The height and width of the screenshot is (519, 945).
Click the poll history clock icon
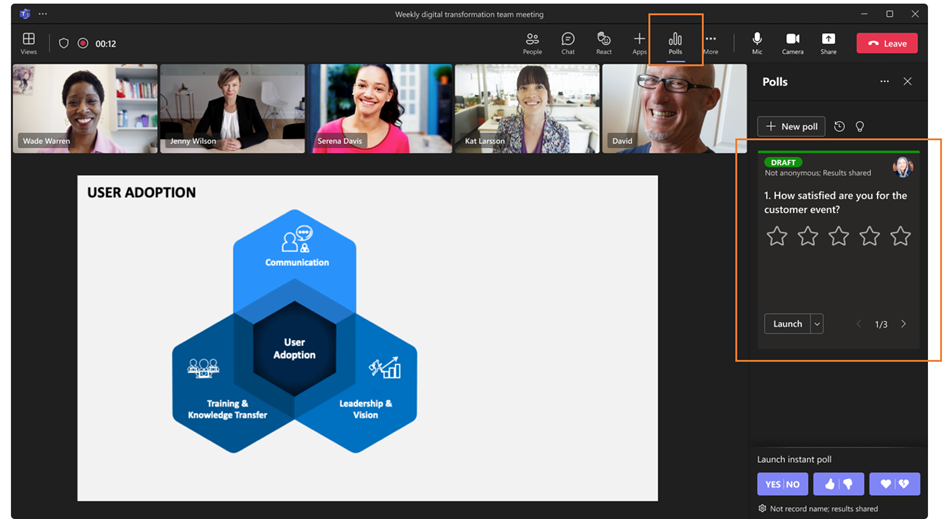coord(839,126)
